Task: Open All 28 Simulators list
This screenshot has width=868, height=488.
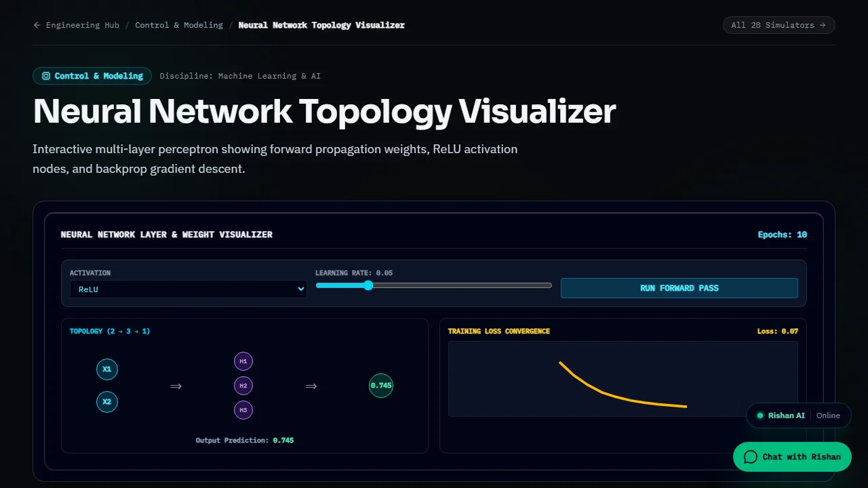Action: coord(778,25)
